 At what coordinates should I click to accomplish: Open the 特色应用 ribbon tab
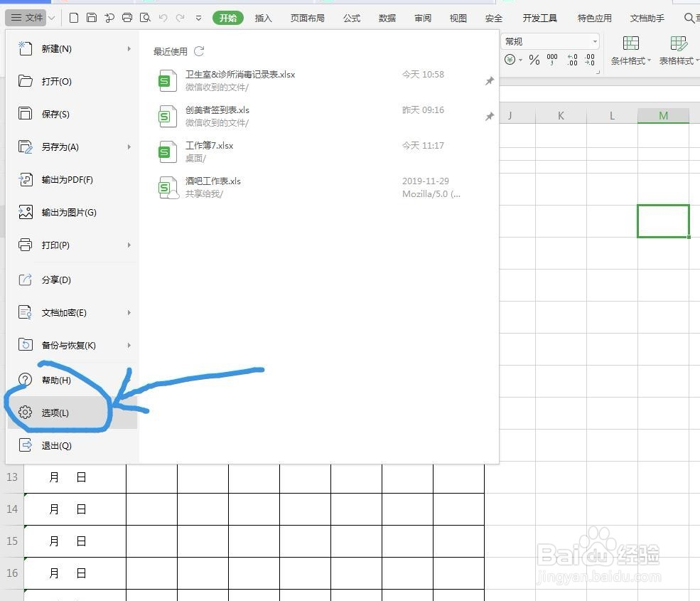click(x=594, y=18)
